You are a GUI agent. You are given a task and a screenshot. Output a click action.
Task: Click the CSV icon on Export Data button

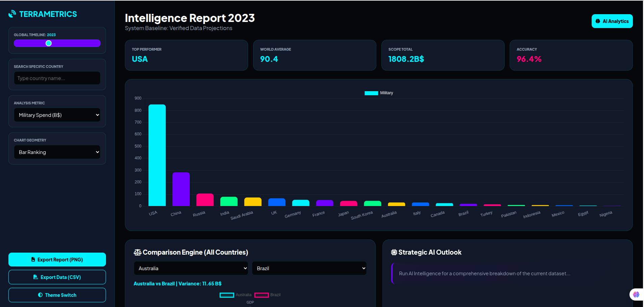click(36, 277)
